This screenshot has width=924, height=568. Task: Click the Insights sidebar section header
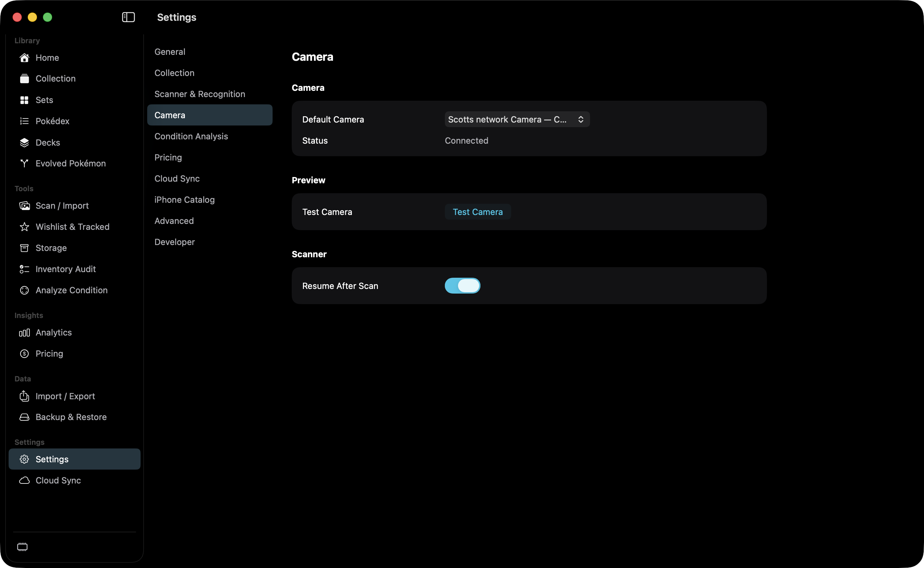[29, 316]
